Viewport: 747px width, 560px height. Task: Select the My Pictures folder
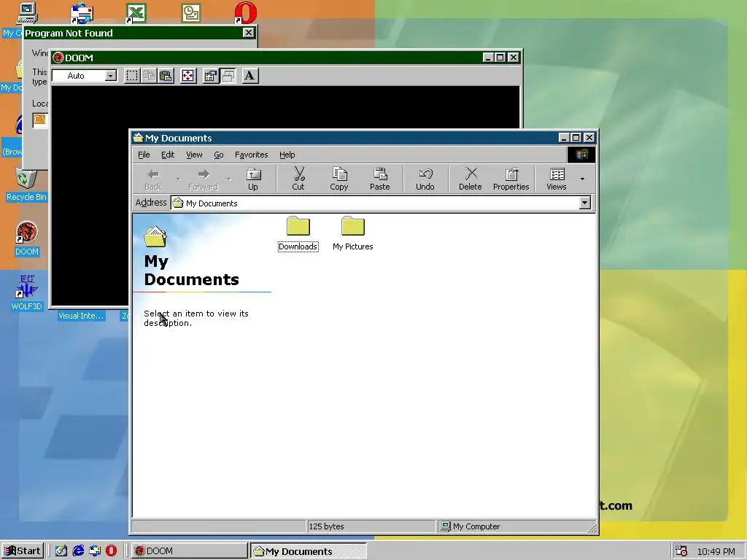click(x=352, y=233)
